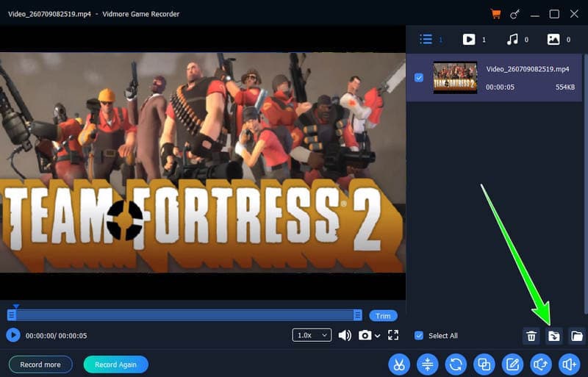Screen dimensions: 588x377
Task: Click the 00:00:05 duration in the list
Action: click(500, 87)
